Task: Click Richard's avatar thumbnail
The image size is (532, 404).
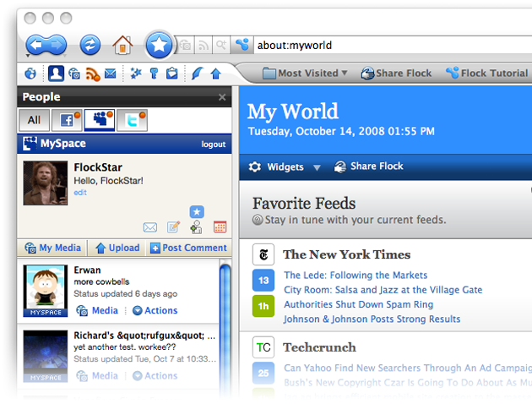Action: pos(46,356)
